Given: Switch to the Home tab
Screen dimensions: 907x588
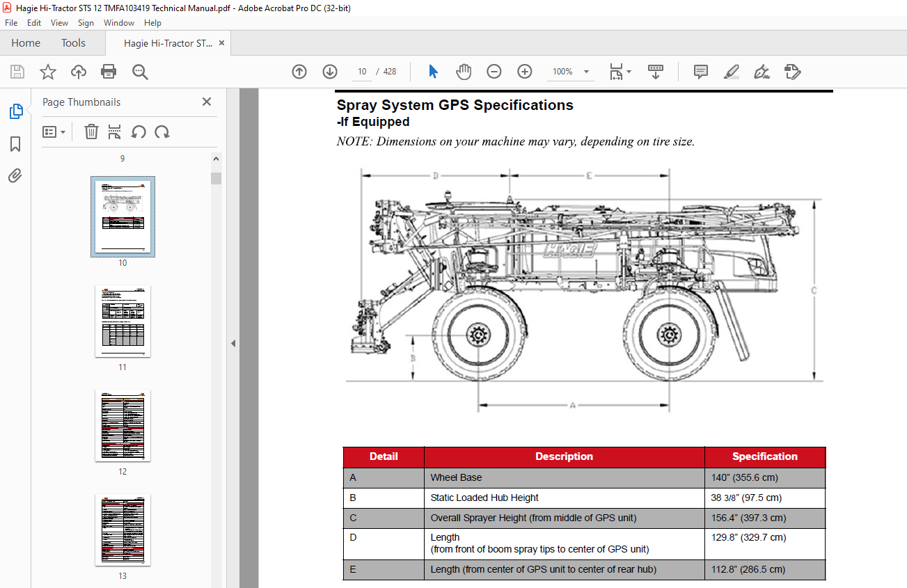Looking at the screenshot, I should coord(26,43).
